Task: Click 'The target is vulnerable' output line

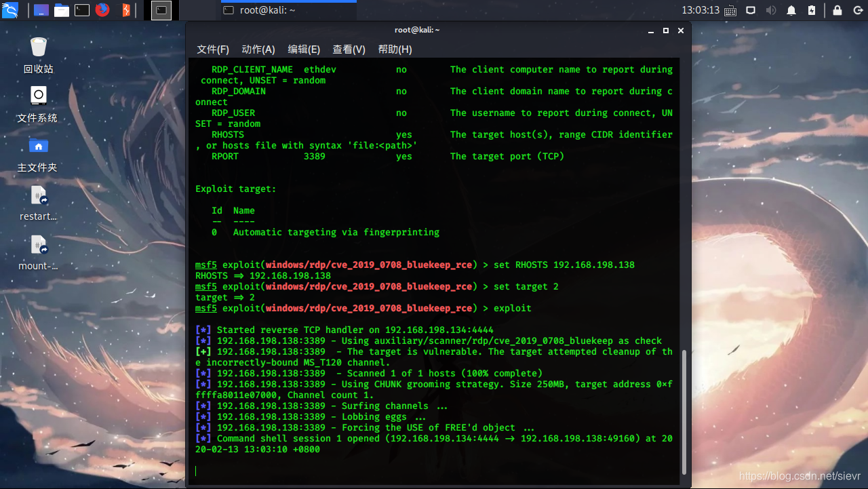Action: [434, 357]
